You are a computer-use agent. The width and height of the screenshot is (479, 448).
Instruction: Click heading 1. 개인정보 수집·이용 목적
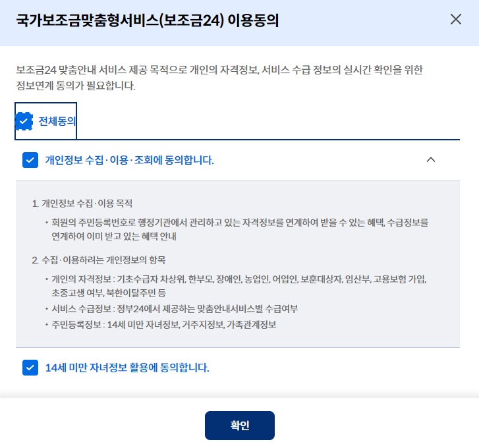pyautogui.click(x=82, y=204)
